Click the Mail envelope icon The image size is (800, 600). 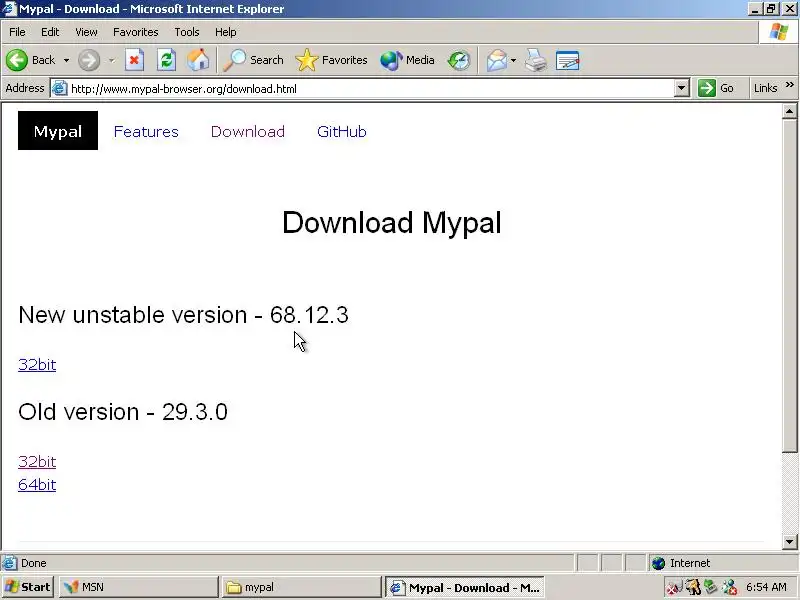point(496,60)
